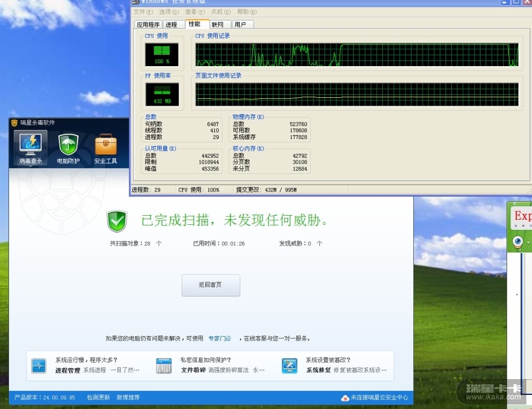The height and width of the screenshot is (409, 532).
Task: Click the Task Manager title bar icon
Action: 136,2
